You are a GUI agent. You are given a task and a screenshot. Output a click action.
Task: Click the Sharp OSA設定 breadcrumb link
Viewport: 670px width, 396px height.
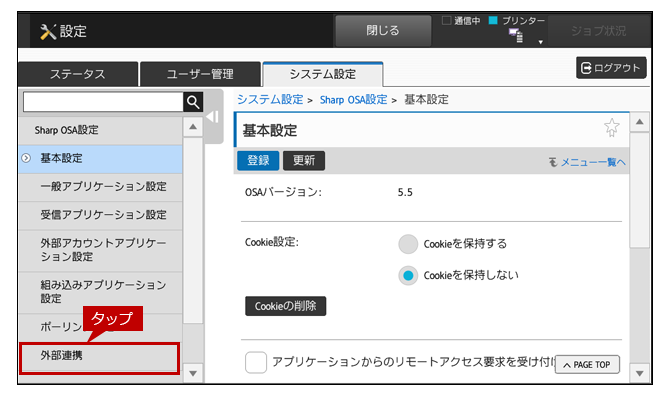click(x=353, y=100)
